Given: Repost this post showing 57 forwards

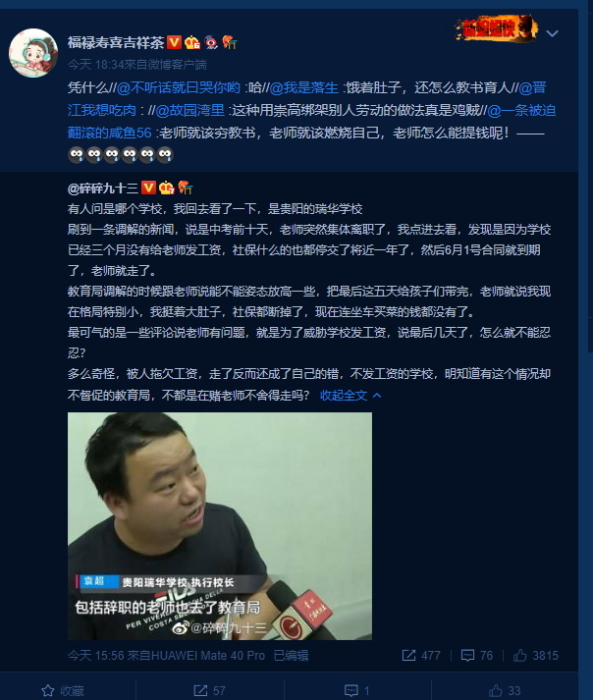Looking at the screenshot, I should click(x=209, y=690).
